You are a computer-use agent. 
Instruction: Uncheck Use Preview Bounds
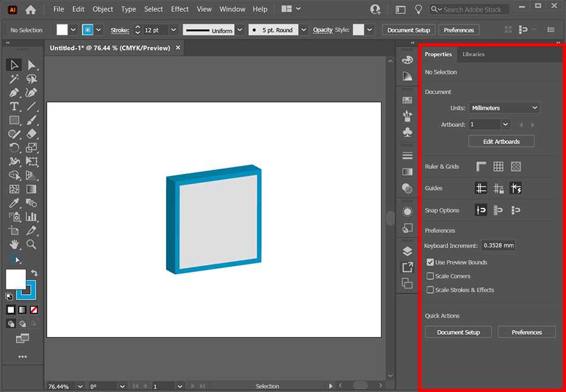click(430, 263)
